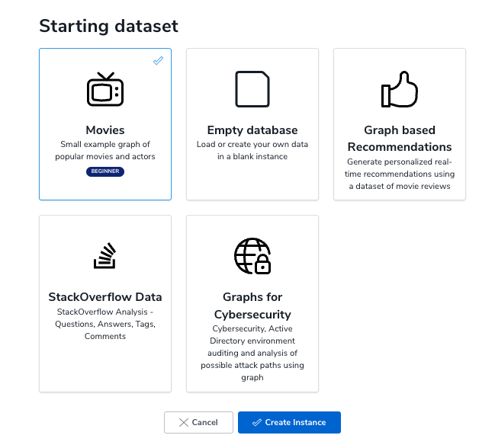Screen dimensions: 495x448
Task: Click the StackOverflow Analysis description text
Action: coord(105,324)
